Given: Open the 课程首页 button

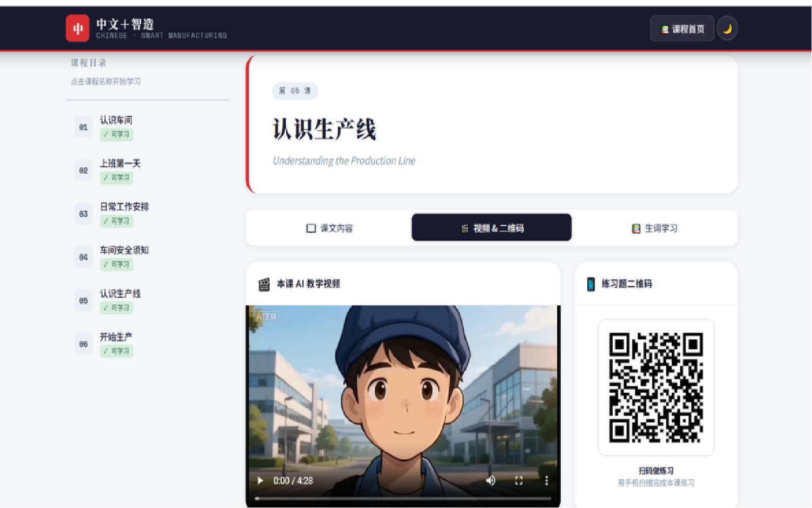Looking at the screenshot, I should (x=682, y=29).
